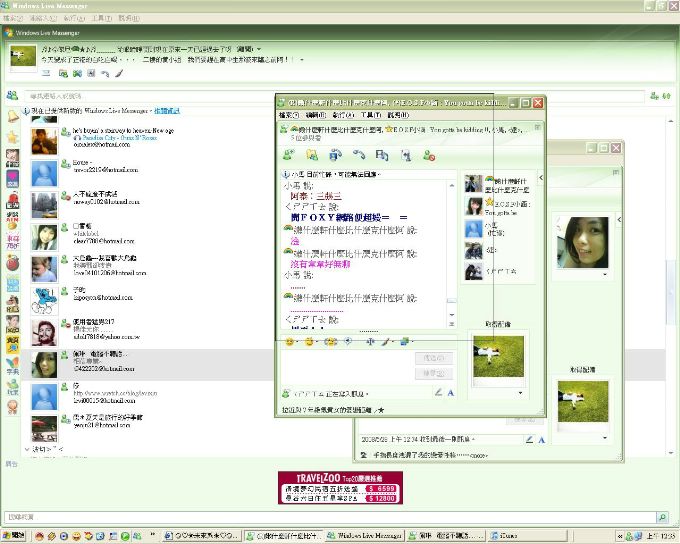Open the second menu in chat window menu bar
This screenshot has height=544, width=680.
tap(315, 115)
